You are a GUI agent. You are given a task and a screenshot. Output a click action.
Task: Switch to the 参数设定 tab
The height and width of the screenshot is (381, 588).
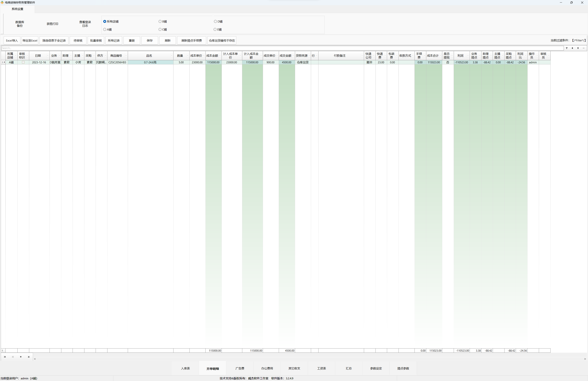376,368
